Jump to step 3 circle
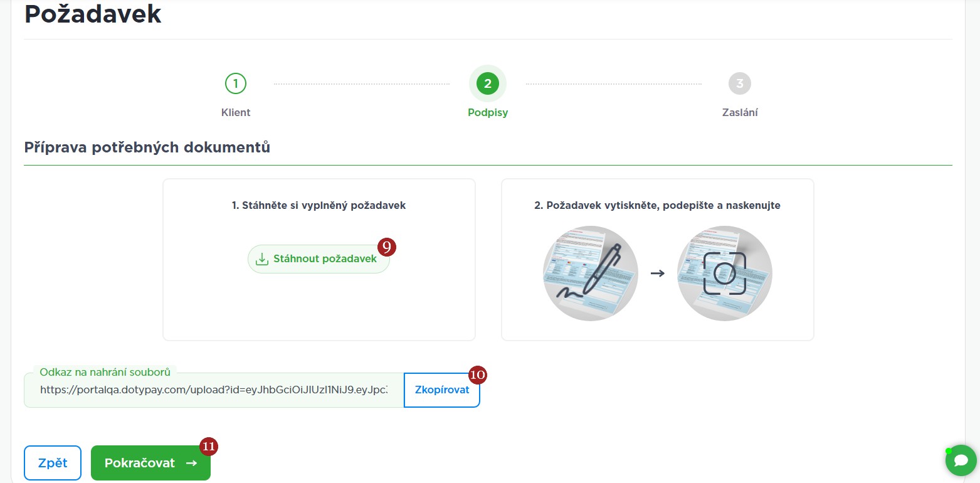The width and height of the screenshot is (980, 483). point(739,83)
